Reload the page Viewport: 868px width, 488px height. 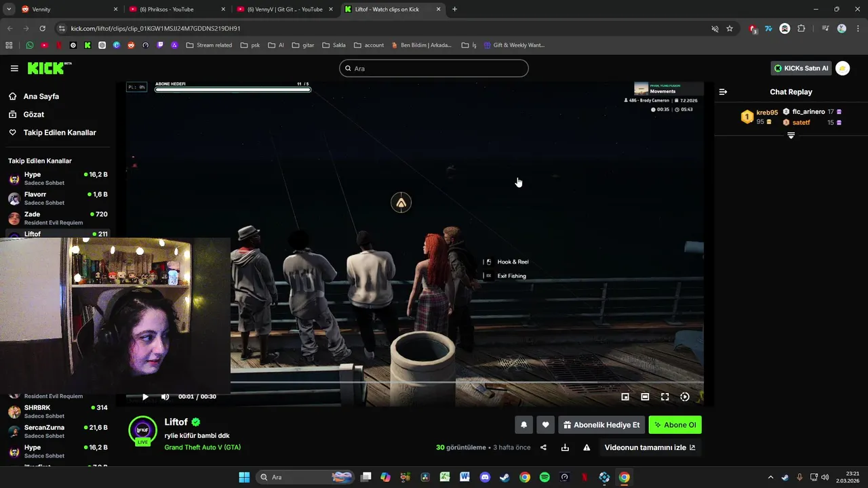[42, 28]
